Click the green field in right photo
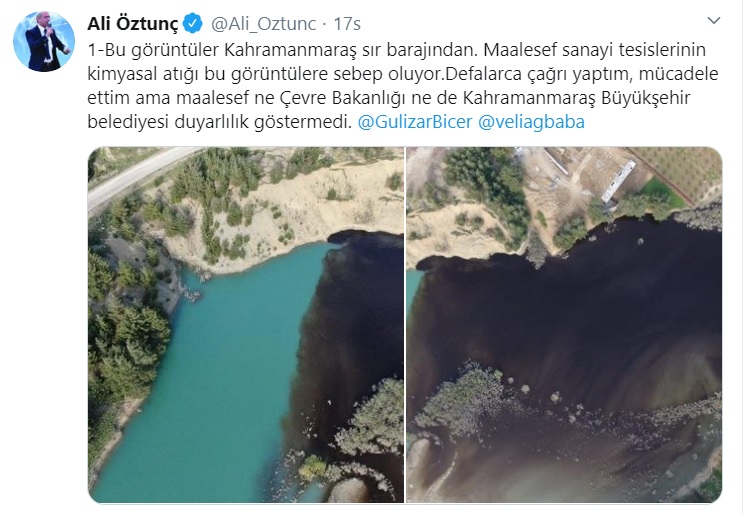The image size is (744, 515). [661, 192]
